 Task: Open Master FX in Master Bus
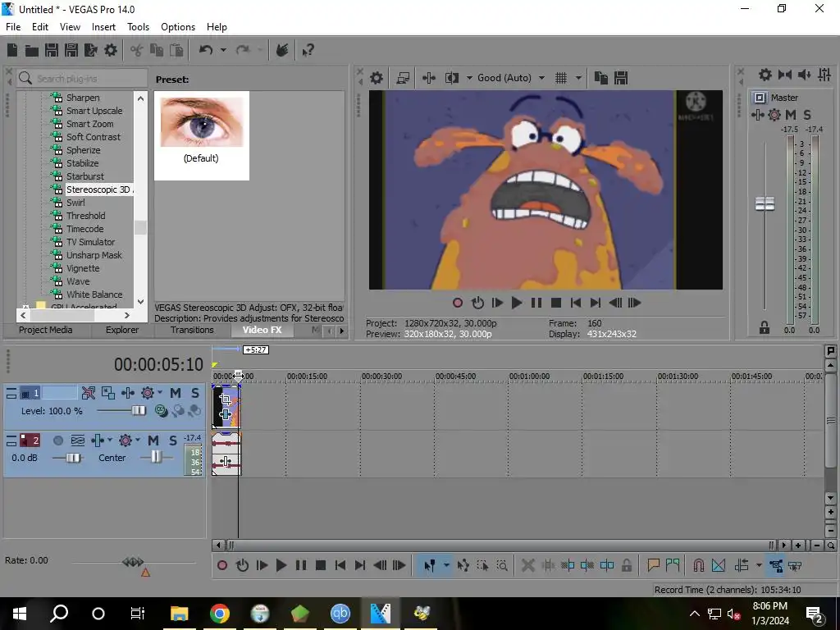point(757,115)
